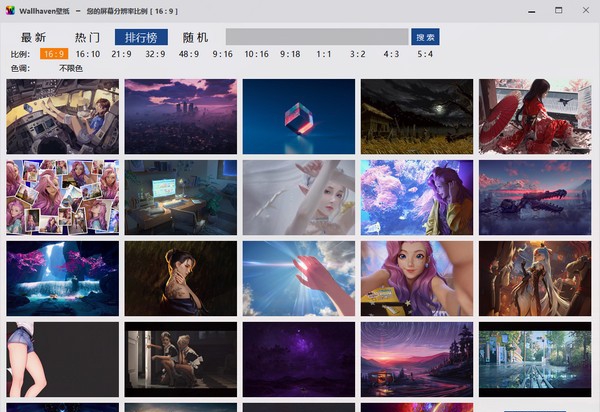The image size is (600, 412).
Task: Select the 48:9 aspect ratio filter
Action: coord(189,54)
